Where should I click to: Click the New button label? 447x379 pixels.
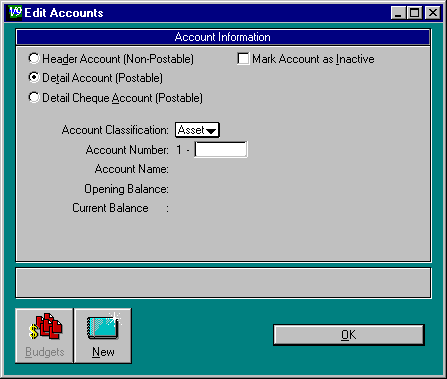tap(103, 352)
